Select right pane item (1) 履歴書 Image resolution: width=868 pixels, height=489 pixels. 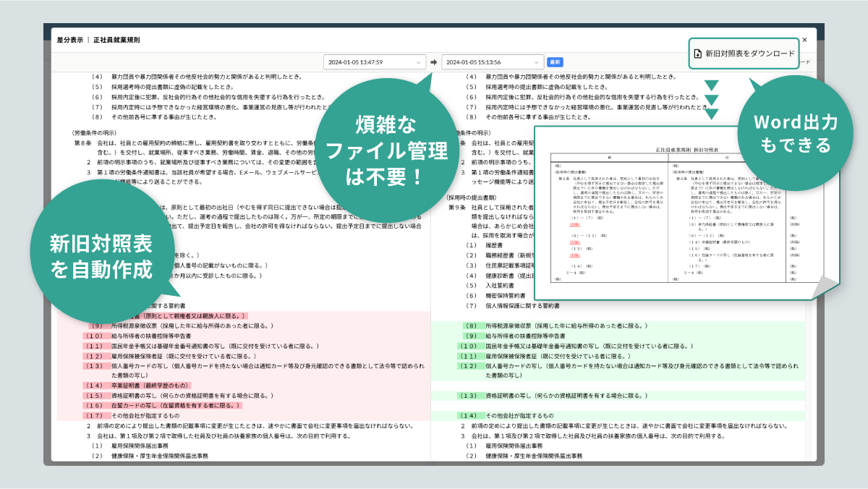click(484, 245)
